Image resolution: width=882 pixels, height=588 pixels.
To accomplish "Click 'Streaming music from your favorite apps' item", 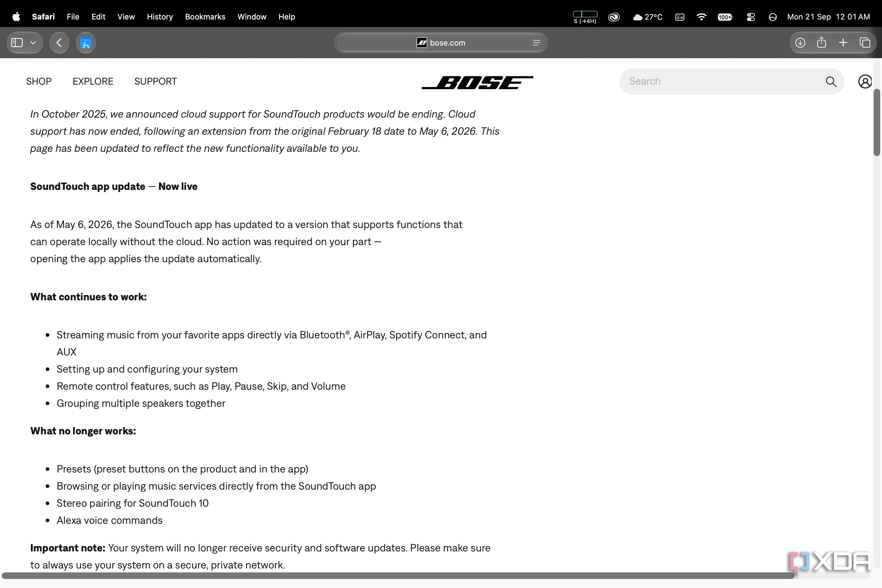I will [x=271, y=343].
